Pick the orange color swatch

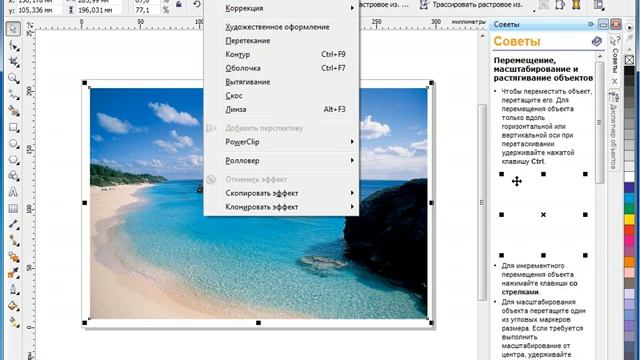(x=629, y=262)
